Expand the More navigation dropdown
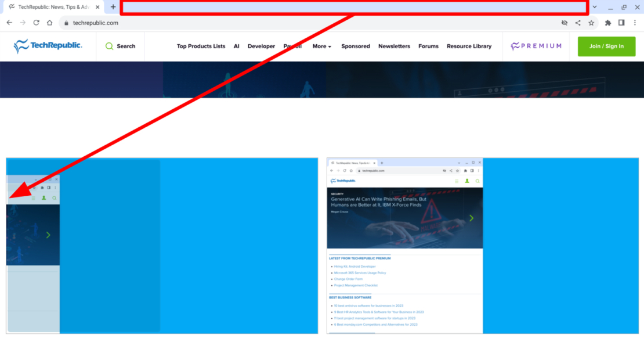This screenshot has width=644, height=363. [321, 46]
